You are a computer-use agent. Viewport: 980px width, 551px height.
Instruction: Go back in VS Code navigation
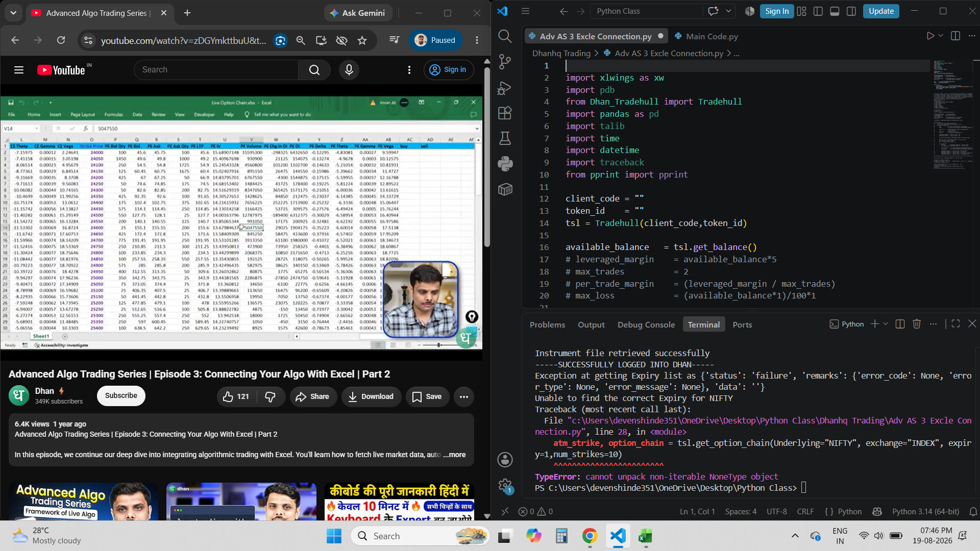point(563,11)
